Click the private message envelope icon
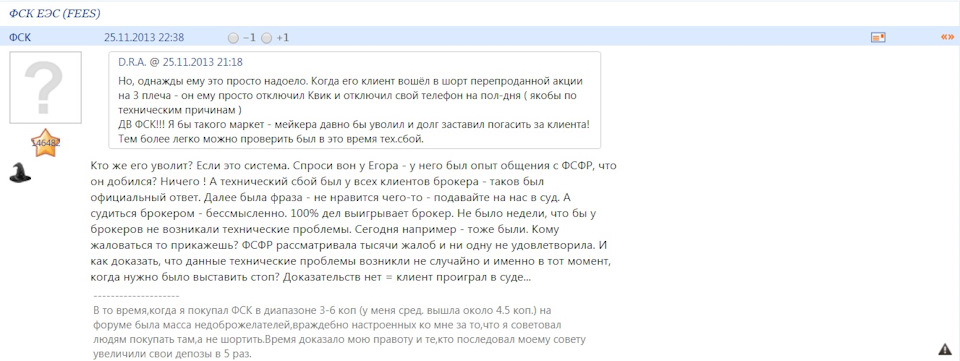960x361 pixels. point(879,38)
